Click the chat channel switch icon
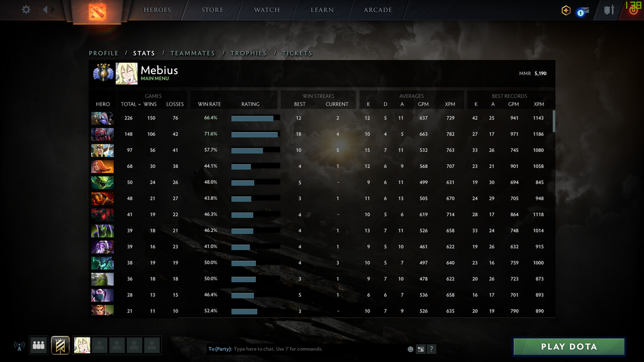 (x=421, y=349)
